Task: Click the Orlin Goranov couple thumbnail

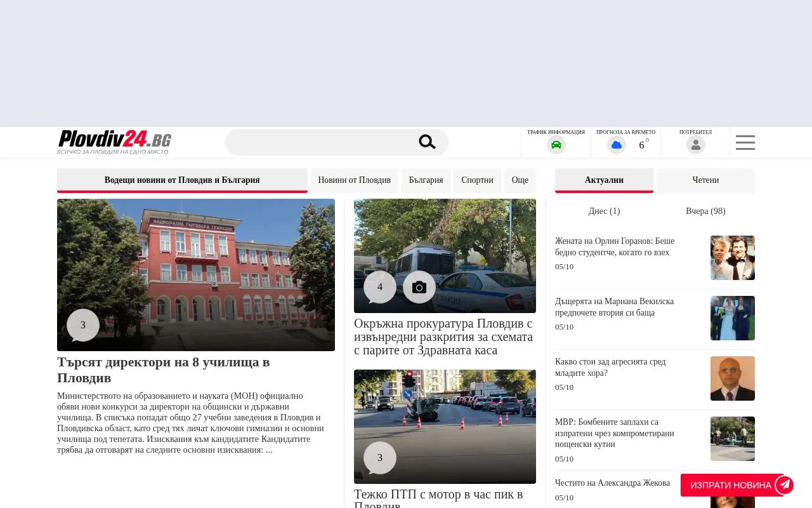Action: [x=733, y=258]
